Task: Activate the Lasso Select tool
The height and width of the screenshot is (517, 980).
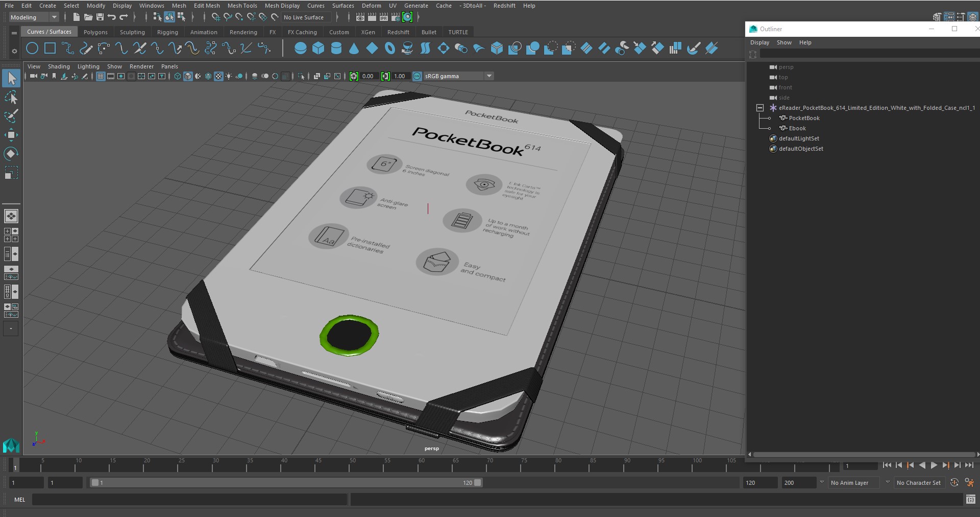Action: (x=11, y=97)
